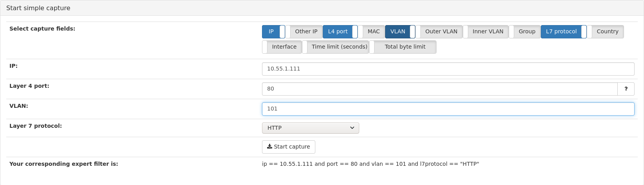Enable the Interface capture field
This screenshot has width=644, height=185.
coord(282,47)
